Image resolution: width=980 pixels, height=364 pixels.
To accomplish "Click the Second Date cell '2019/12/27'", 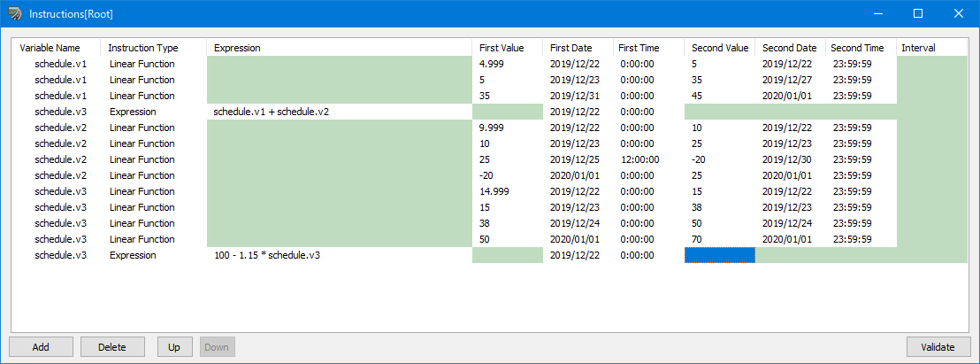I will point(790,80).
